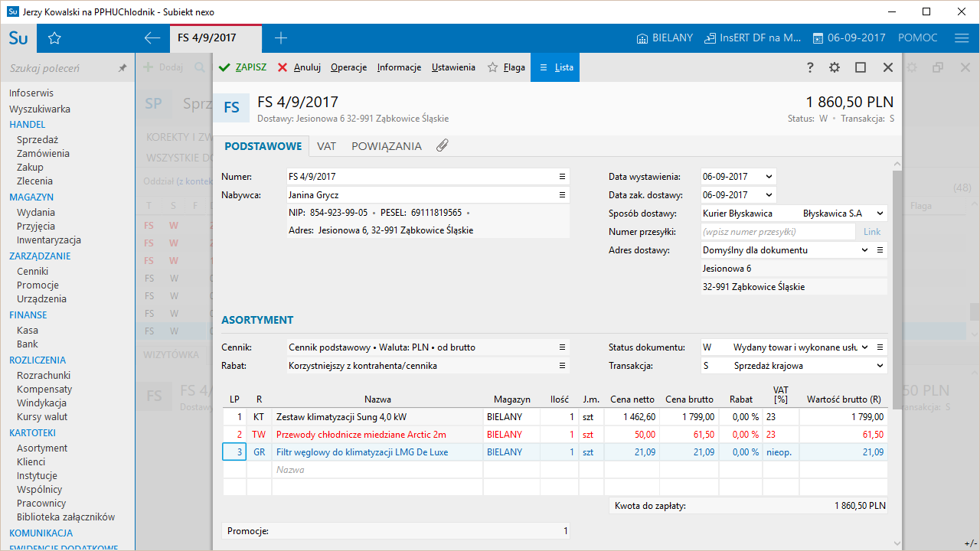Expand Transakcja dropdown
Viewport: 980px width, 551px height.
[x=880, y=366]
